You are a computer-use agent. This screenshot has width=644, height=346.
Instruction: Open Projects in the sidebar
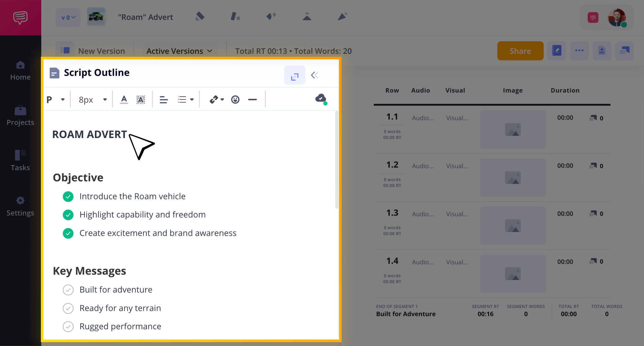click(x=20, y=116)
